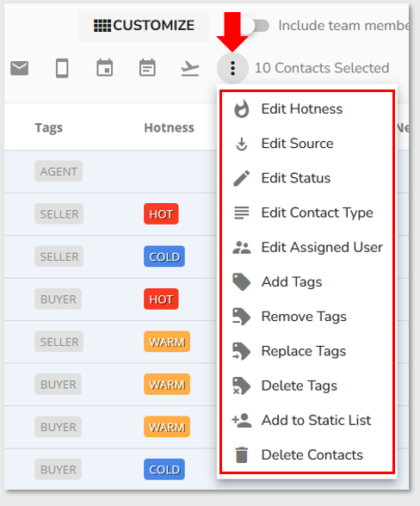Click the people icon for Edit Assigned User

coord(242,248)
